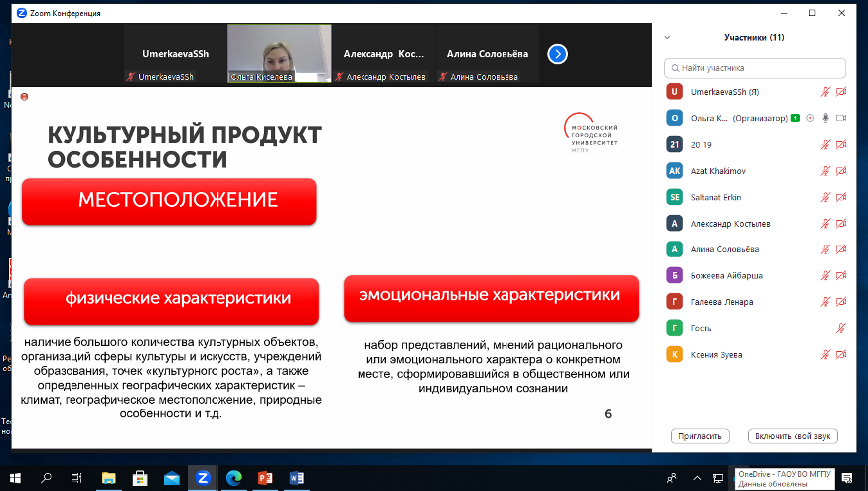
Task: Show next participants with blue arrow button
Action: 557,54
